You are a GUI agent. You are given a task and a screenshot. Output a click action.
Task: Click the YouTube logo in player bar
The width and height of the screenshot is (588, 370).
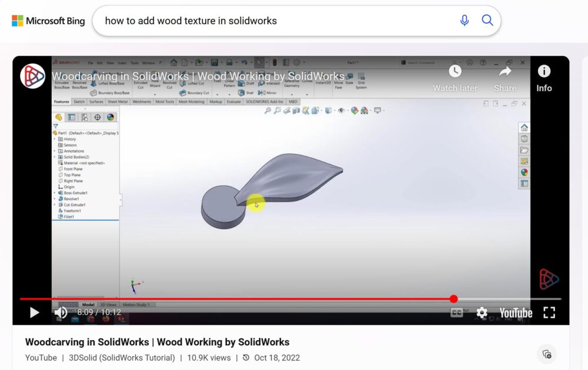tap(516, 313)
